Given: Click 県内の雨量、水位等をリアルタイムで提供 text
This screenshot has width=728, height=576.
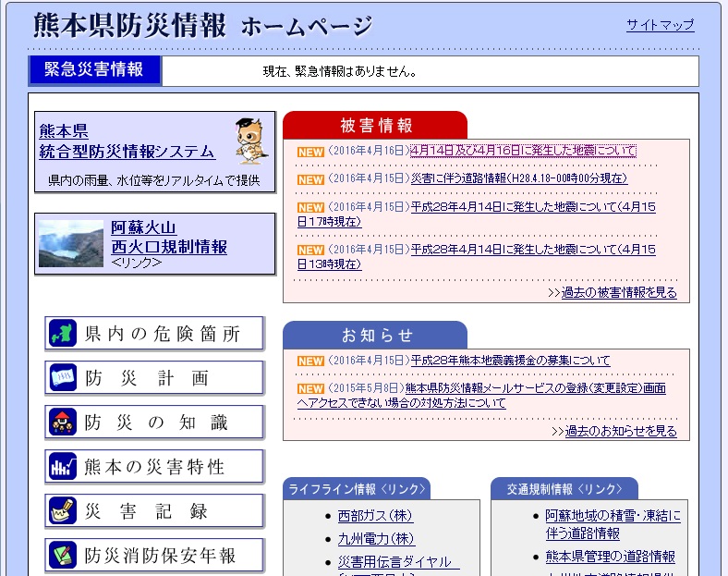Looking at the screenshot, I should pyautogui.click(x=153, y=180).
